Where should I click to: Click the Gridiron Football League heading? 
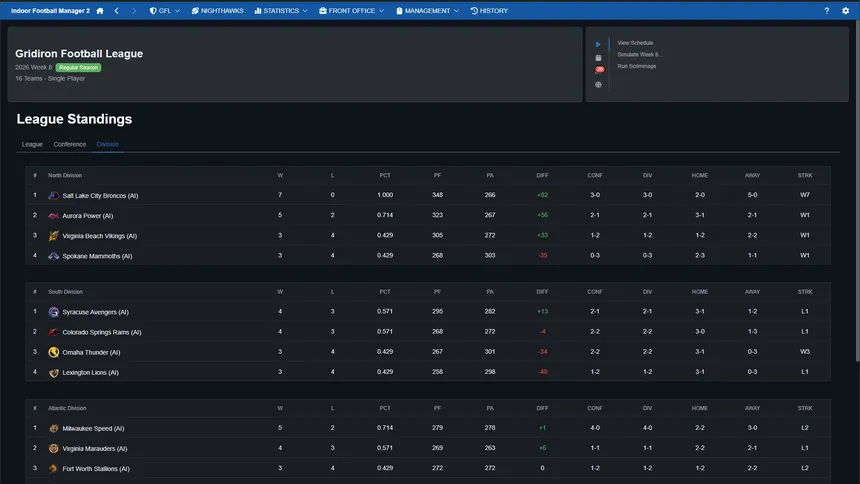[x=79, y=54]
